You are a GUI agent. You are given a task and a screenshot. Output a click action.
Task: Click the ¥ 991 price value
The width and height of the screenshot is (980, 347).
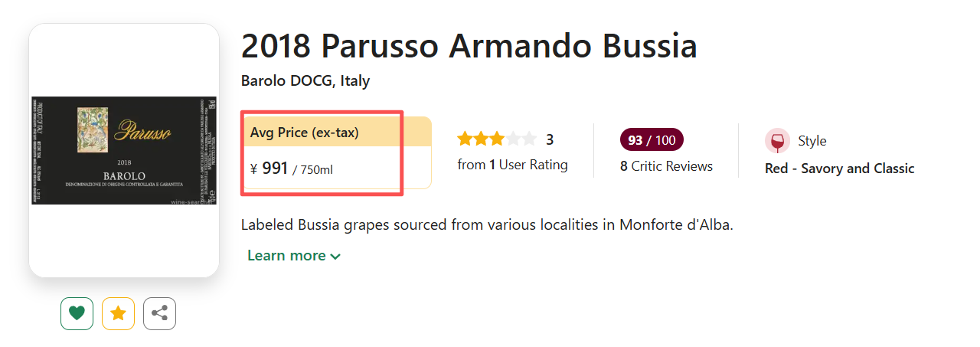(275, 169)
